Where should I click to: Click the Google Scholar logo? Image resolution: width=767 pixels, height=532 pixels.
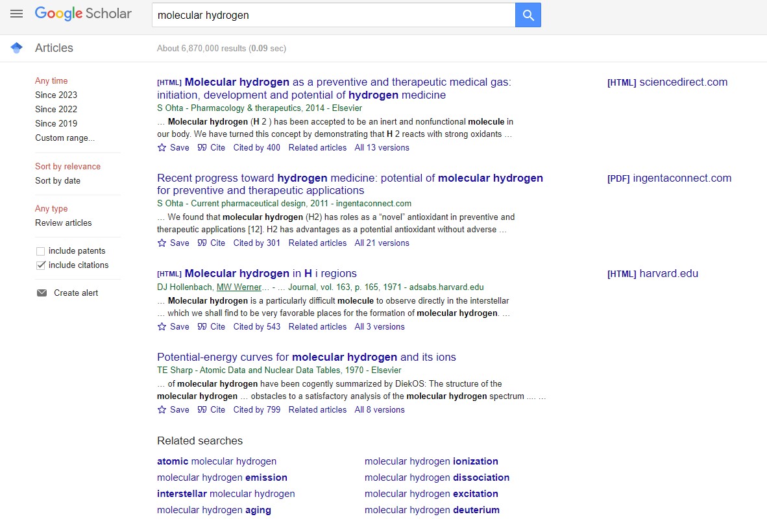[x=83, y=14]
